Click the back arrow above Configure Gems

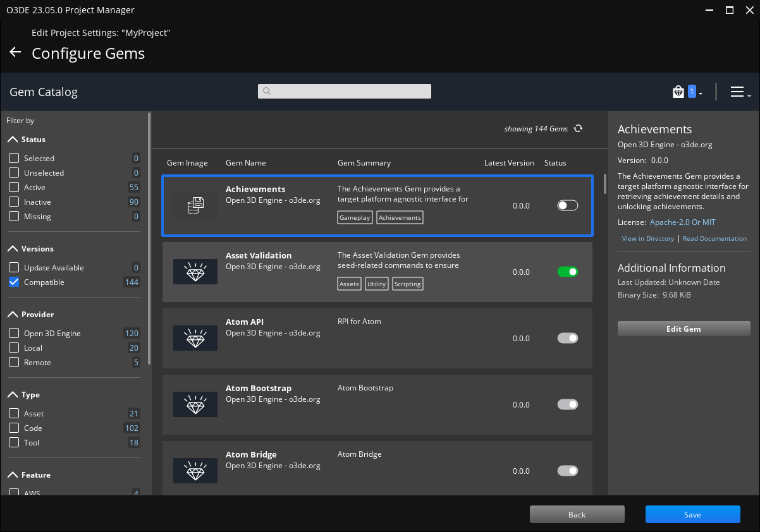15,52
